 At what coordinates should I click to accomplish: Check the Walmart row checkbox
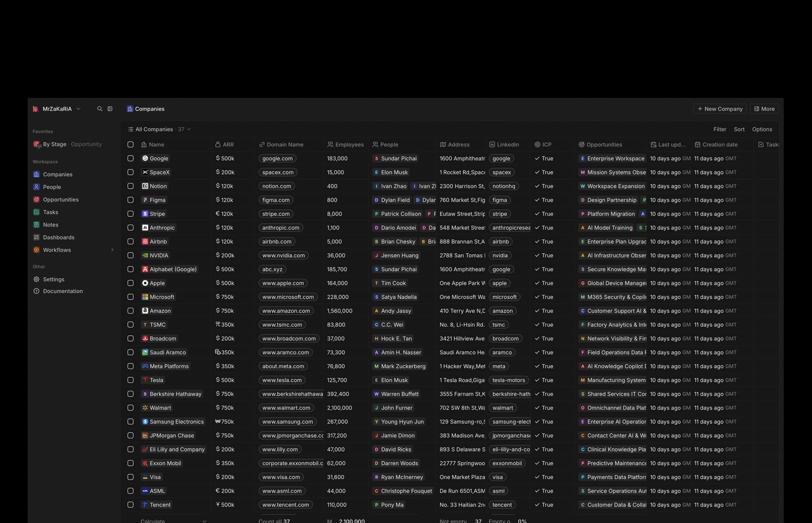(x=130, y=408)
